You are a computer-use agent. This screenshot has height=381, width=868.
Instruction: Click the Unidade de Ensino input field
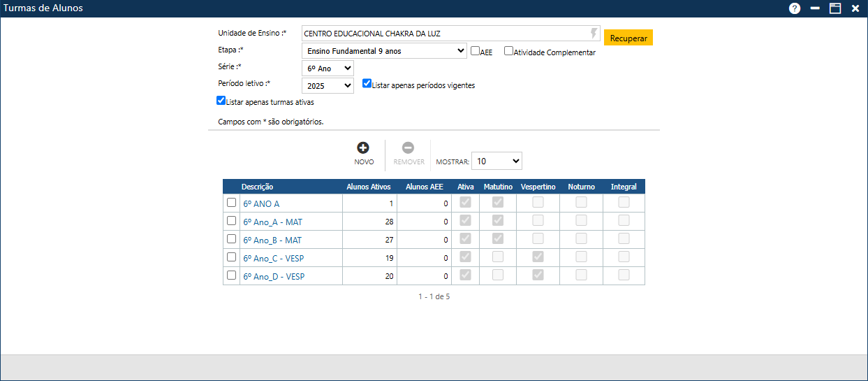[443, 34]
